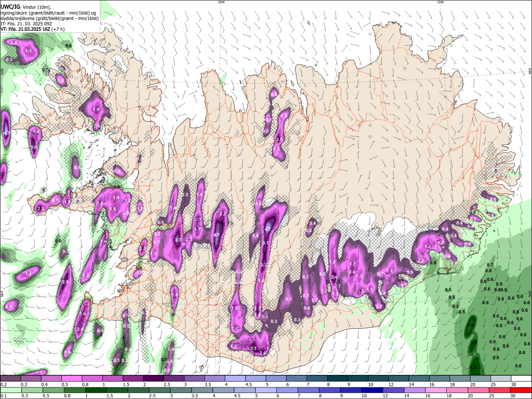Pick the deep blue rain swatch above 10
Viewport: 532px width, 399px height.
click(372, 390)
